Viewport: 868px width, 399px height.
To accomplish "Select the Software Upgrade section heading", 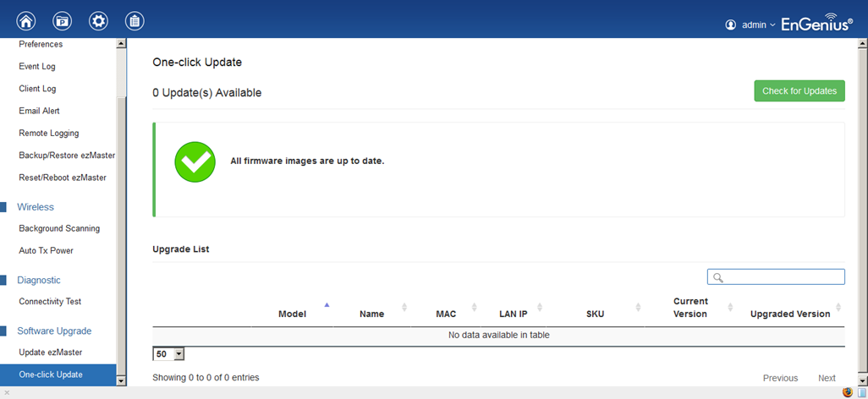I will click(54, 331).
